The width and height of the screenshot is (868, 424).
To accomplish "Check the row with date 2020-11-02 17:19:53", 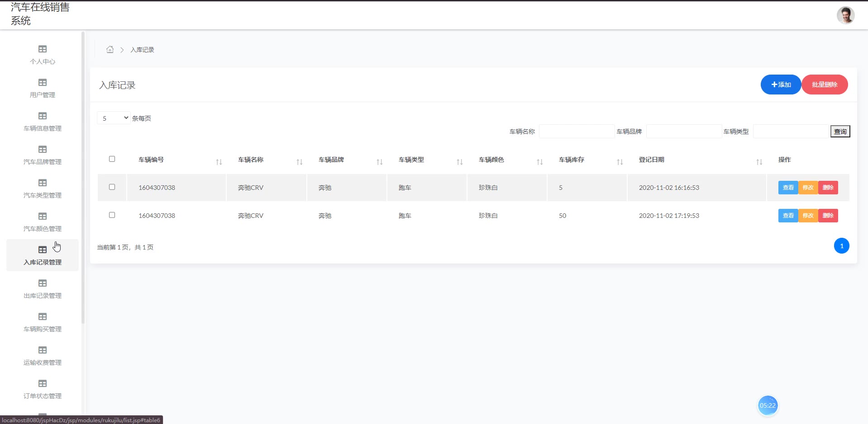I will point(112,215).
